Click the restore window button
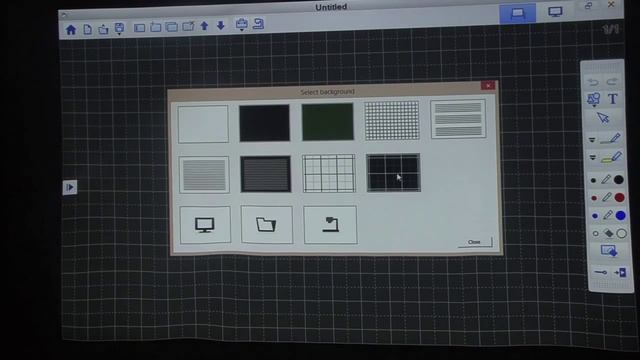640x360 pixels. click(x=588, y=6)
